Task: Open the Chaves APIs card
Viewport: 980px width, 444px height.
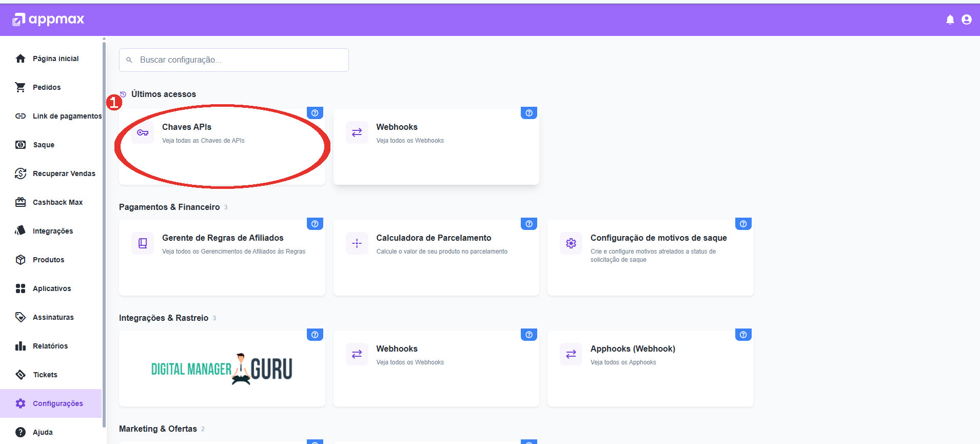Action: coord(222,147)
